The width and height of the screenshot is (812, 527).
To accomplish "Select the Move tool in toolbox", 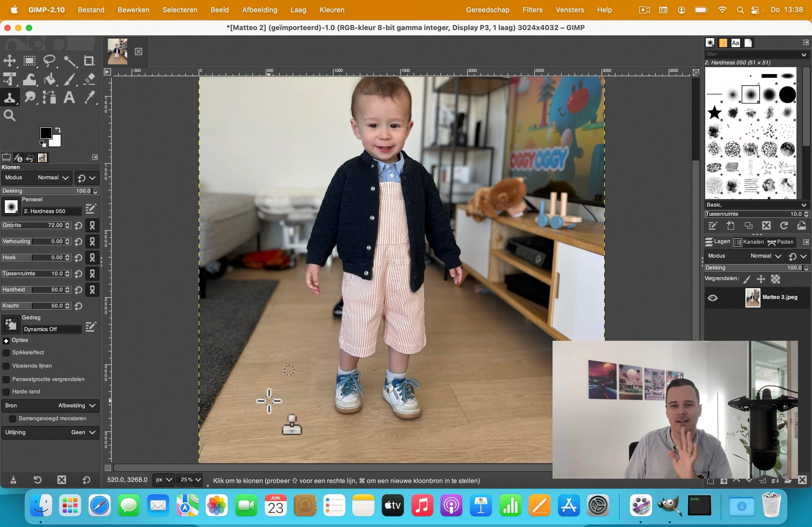I will [x=10, y=61].
